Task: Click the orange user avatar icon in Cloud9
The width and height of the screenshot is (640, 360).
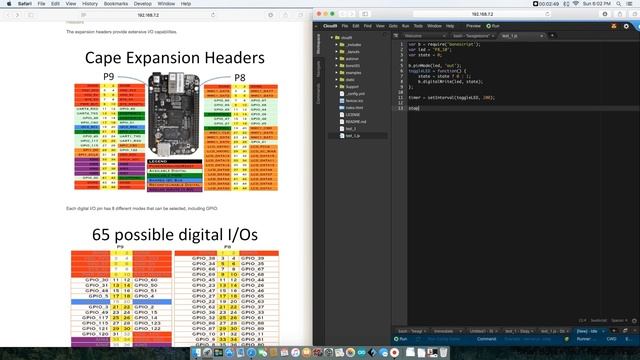Action: [614, 26]
